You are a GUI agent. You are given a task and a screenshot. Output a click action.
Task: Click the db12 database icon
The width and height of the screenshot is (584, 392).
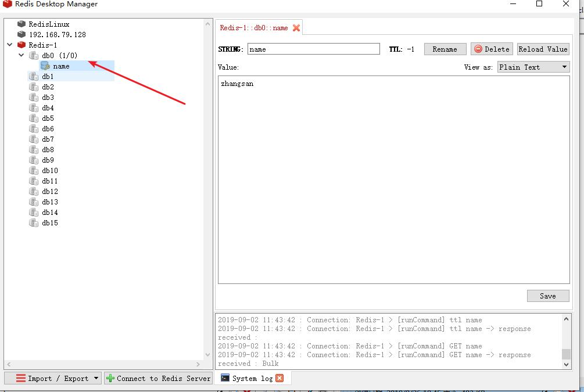coord(34,191)
